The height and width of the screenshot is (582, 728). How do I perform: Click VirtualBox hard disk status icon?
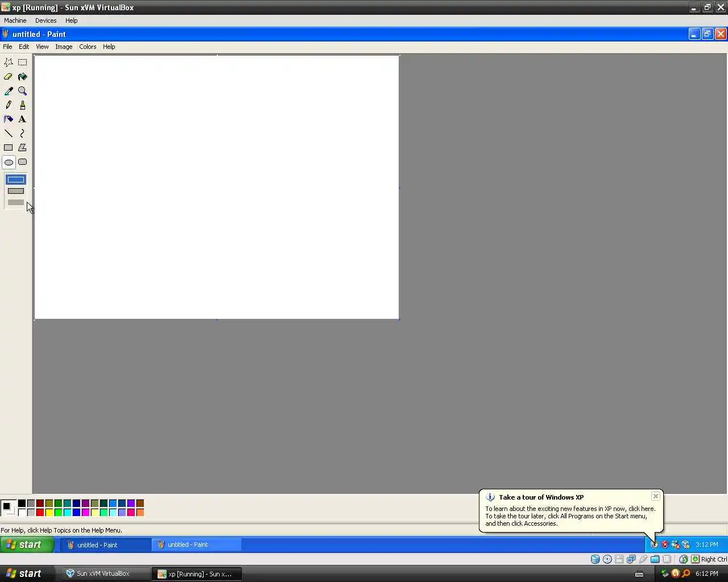[x=595, y=559]
